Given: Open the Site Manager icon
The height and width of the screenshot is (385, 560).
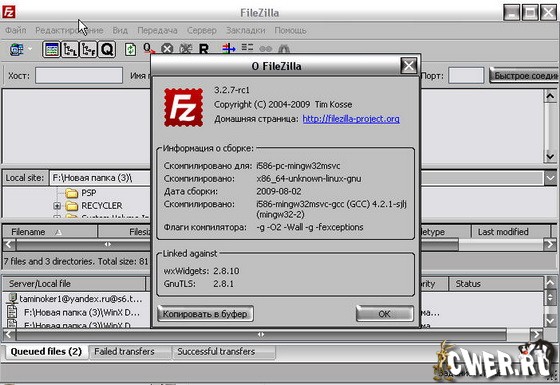Looking at the screenshot, I should click(16, 49).
